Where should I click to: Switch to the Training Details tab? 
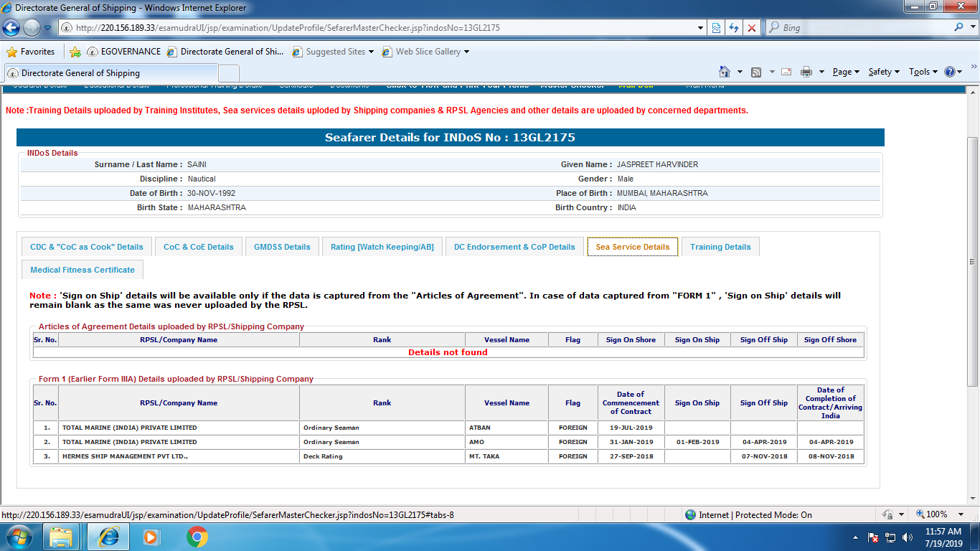coord(720,247)
